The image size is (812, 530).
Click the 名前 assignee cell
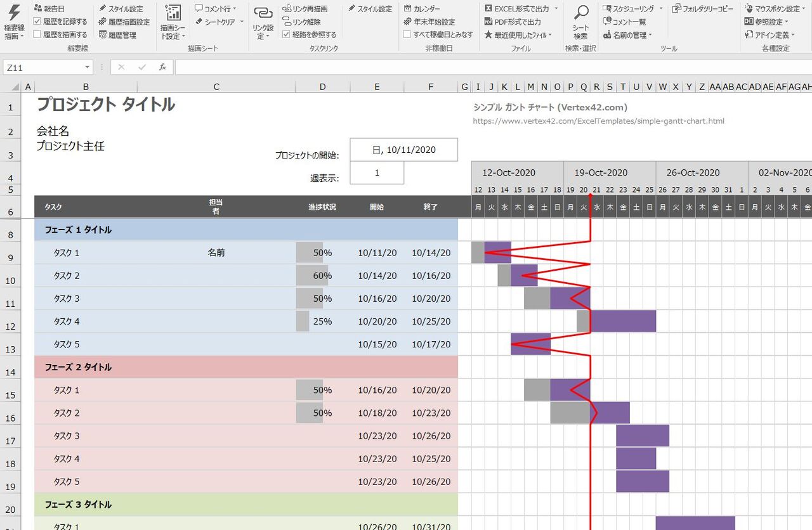click(216, 252)
